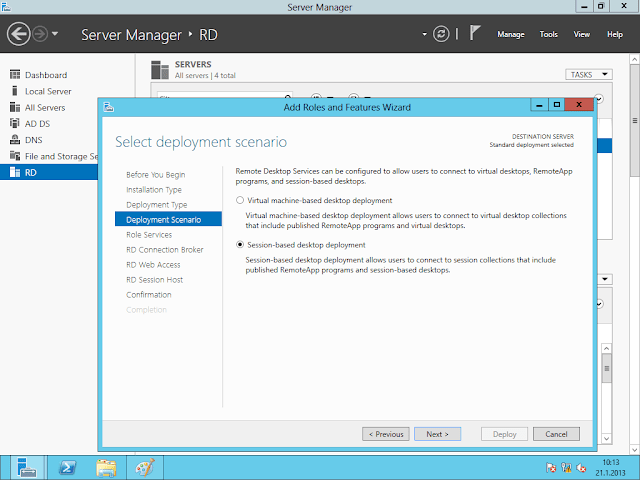The height and width of the screenshot is (480, 640).
Task: Open the Manage menu
Action: click(510, 34)
